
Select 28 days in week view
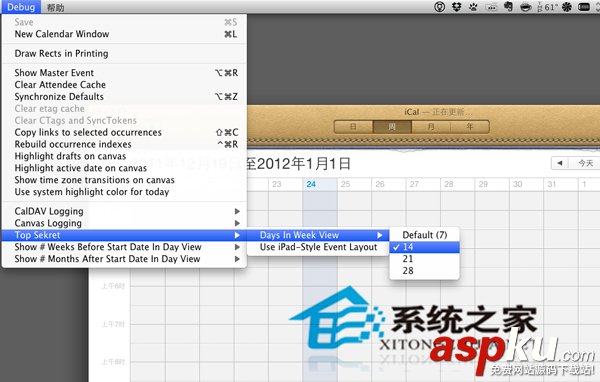click(x=424, y=271)
